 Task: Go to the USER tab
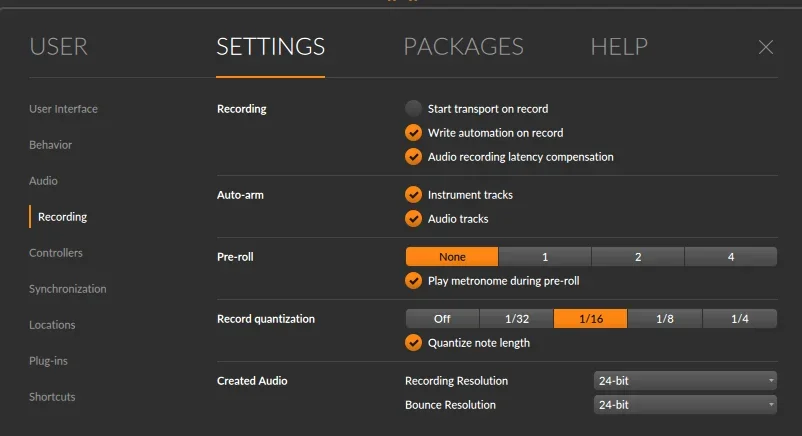[58, 47]
